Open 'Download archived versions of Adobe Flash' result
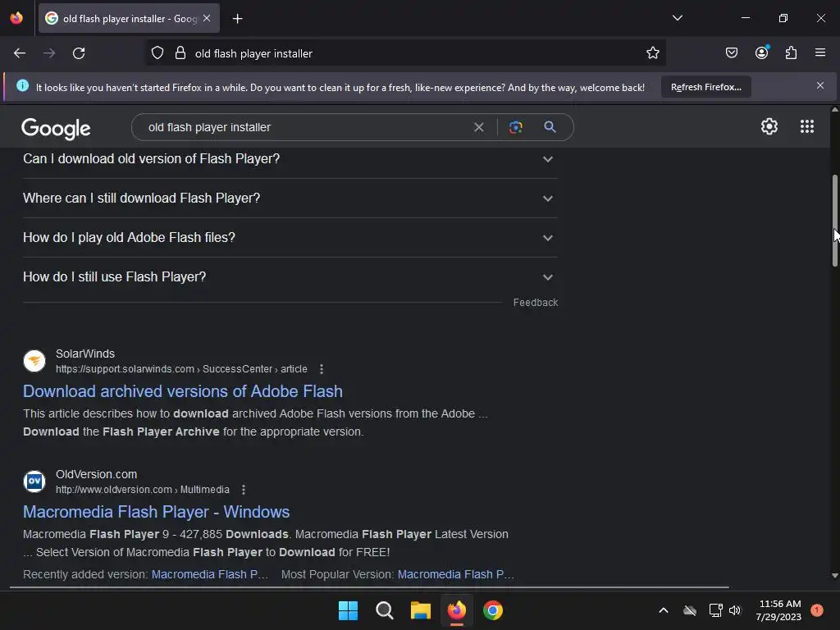The height and width of the screenshot is (630, 840). (183, 391)
